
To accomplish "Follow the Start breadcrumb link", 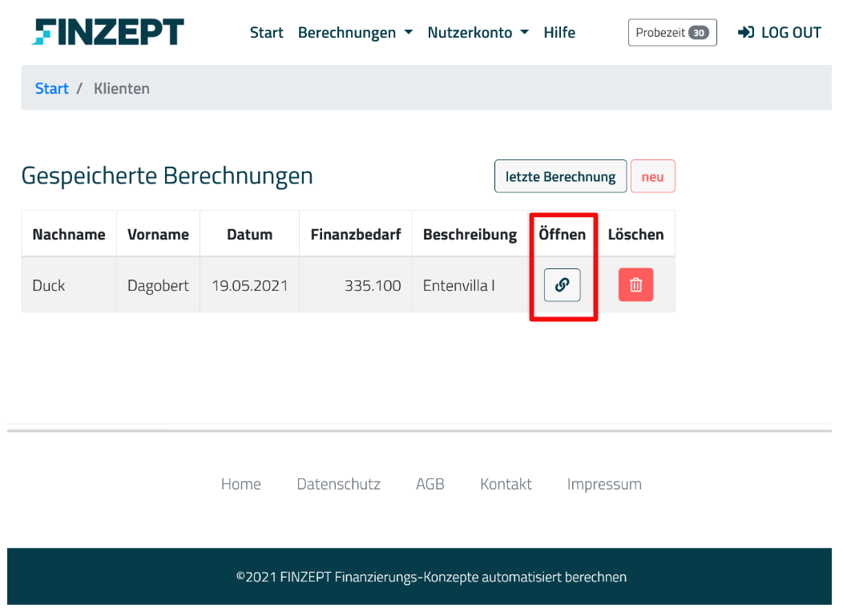I will [52, 88].
